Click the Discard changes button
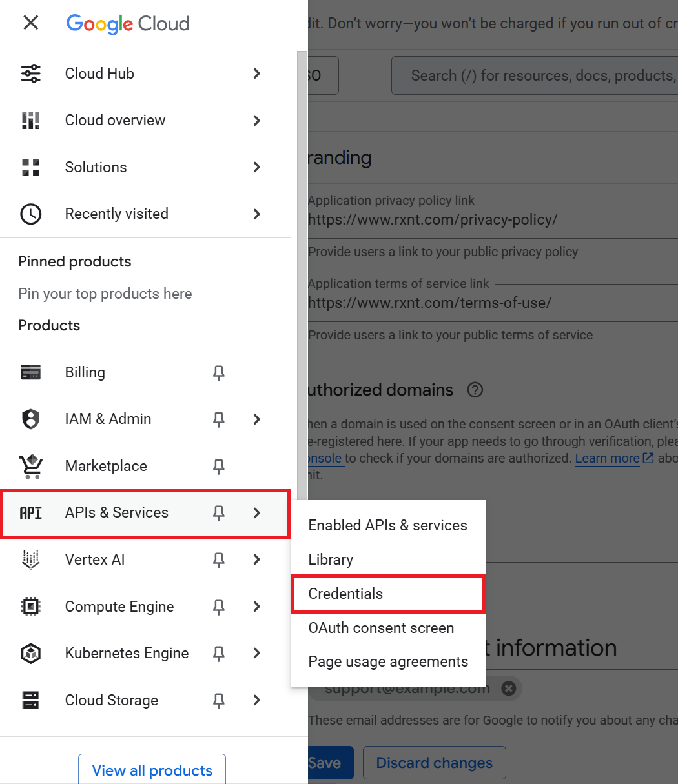678x784 pixels. click(x=434, y=763)
